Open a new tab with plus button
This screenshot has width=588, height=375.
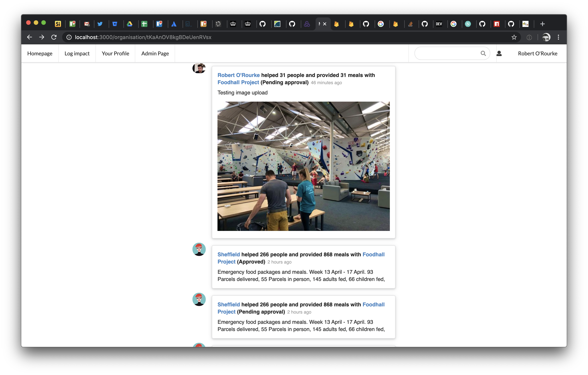(x=542, y=24)
